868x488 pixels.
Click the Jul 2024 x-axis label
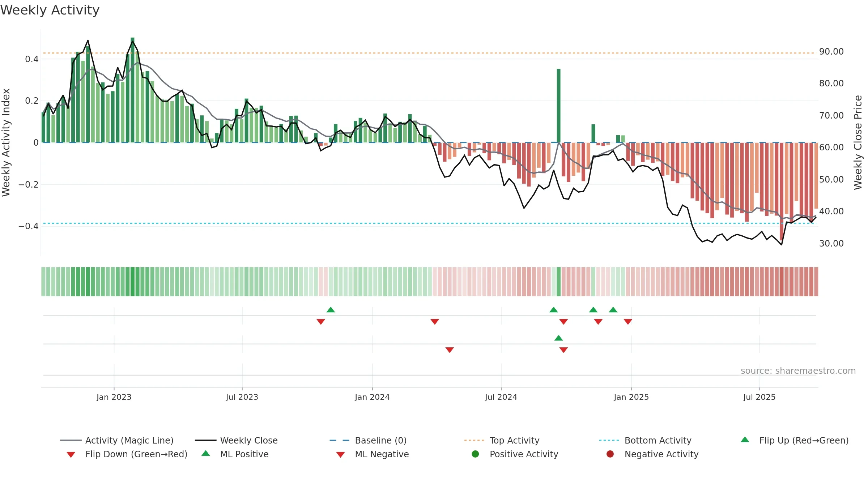click(501, 397)
